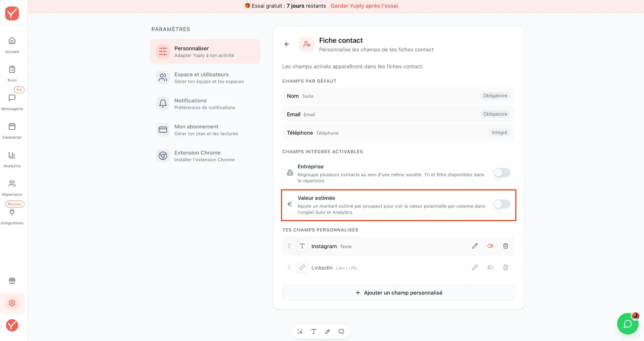Viewport: 644px width, 341px height.
Task: Select the Personnaliser settings menu
Action: (205, 52)
